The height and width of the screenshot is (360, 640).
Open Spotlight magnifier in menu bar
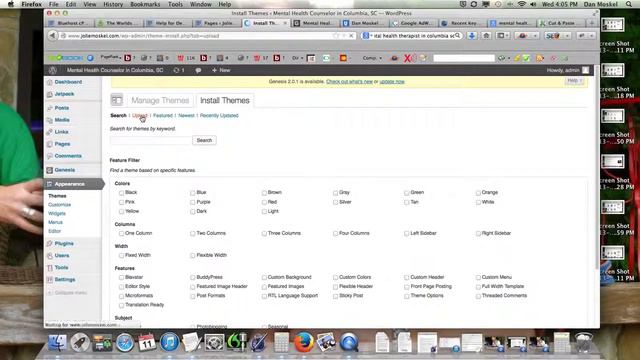pos(629,4)
